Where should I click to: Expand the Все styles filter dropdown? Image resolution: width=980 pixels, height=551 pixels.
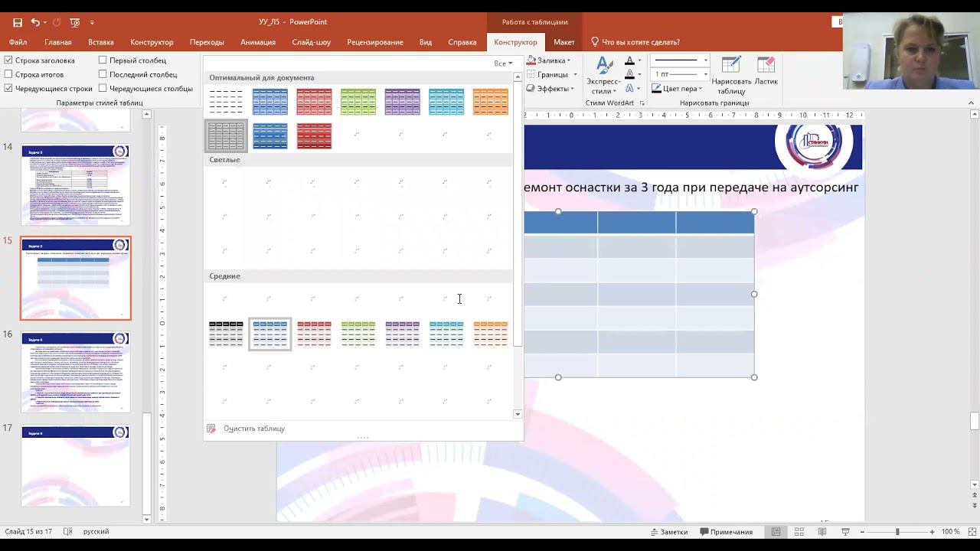point(503,64)
